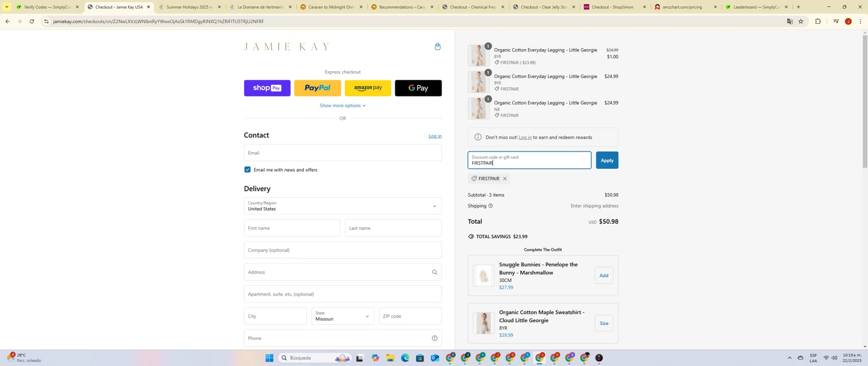Open second legging 9YR product thumbnail
Image resolution: width=868 pixels, height=366 pixels.
[479, 82]
